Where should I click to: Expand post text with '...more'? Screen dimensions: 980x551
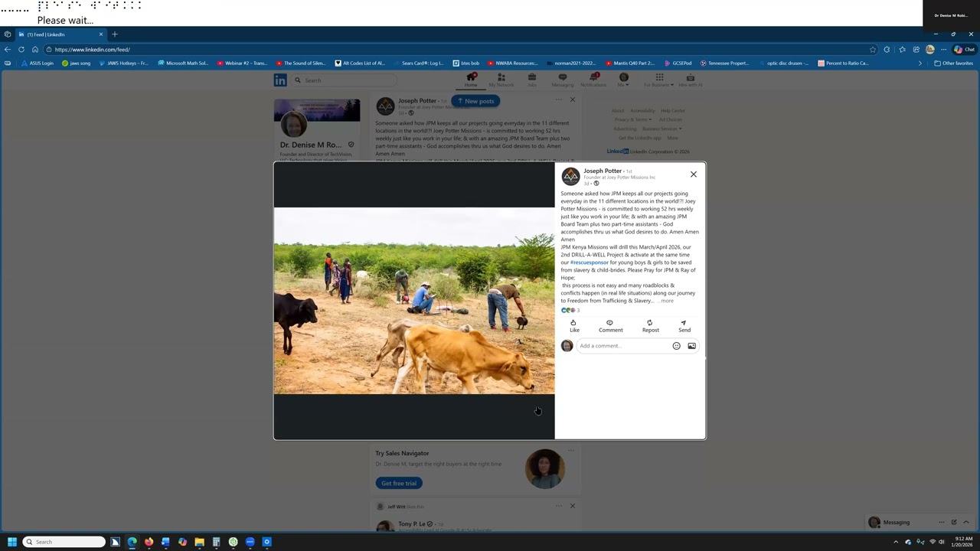[665, 301]
